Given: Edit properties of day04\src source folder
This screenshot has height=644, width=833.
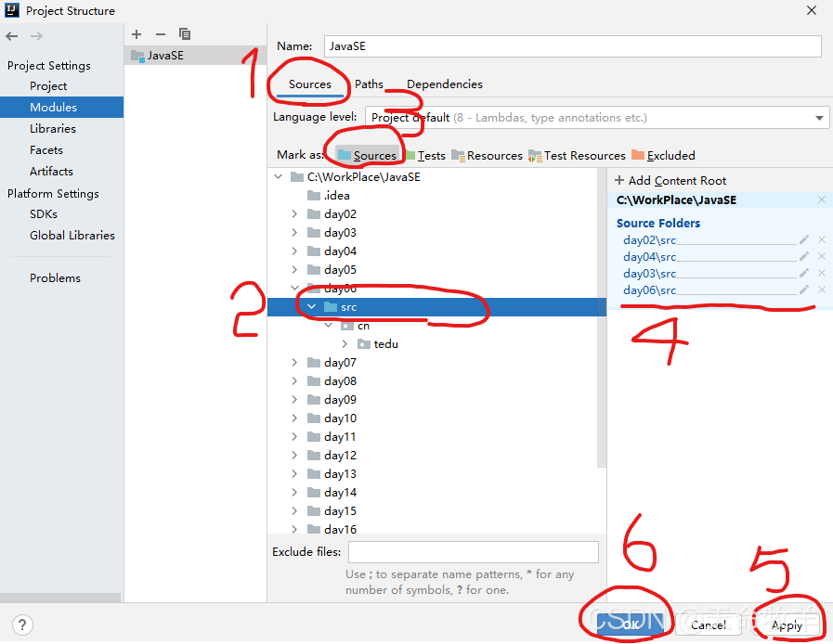Looking at the screenshot, I should tap(804, 256).
